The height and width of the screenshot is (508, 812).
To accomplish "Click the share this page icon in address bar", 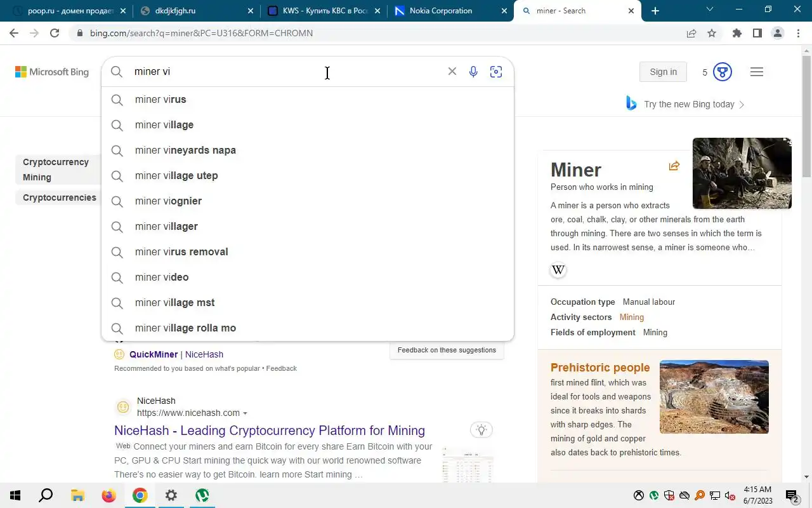I will tap(691, 33).
